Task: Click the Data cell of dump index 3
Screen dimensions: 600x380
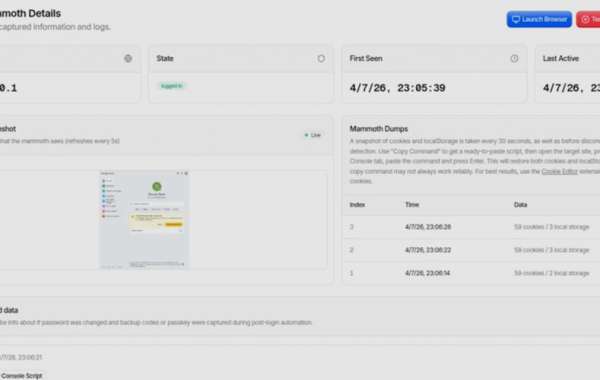Action: coord(551,227)
